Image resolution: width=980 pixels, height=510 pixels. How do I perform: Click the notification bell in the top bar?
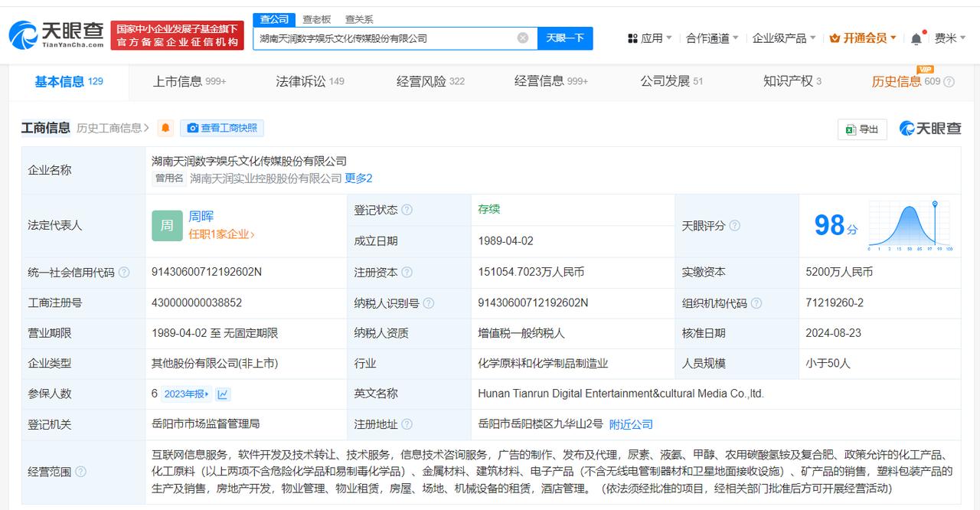pos(916,38)
